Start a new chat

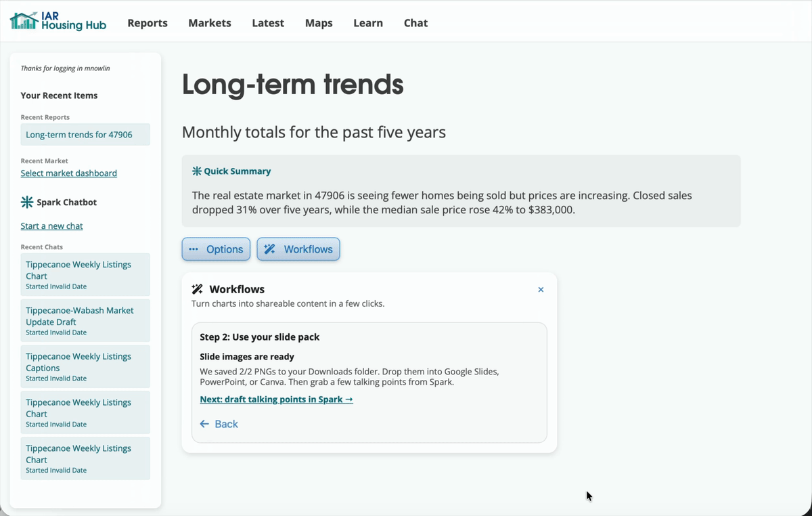[x=52, y=226]
